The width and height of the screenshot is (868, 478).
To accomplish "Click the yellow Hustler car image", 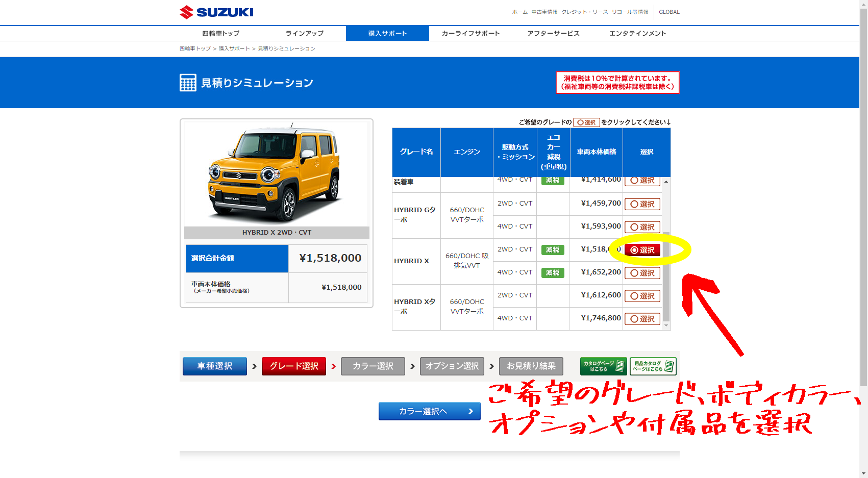I will tap(276, 173).
